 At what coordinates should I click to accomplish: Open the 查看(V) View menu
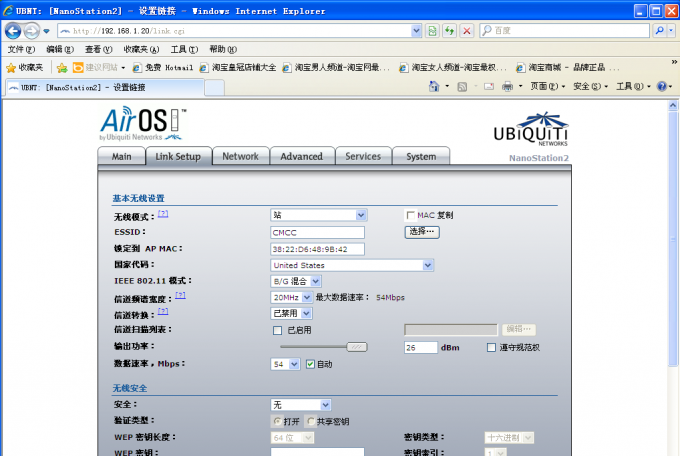(98, 49)
